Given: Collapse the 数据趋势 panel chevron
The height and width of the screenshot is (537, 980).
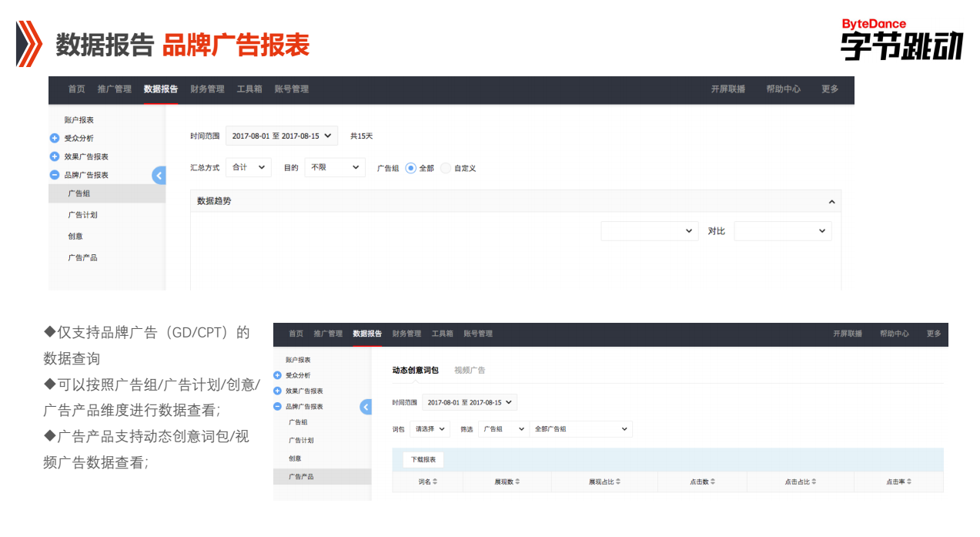Looking at the screenshot, I should [x=832, y=201].
